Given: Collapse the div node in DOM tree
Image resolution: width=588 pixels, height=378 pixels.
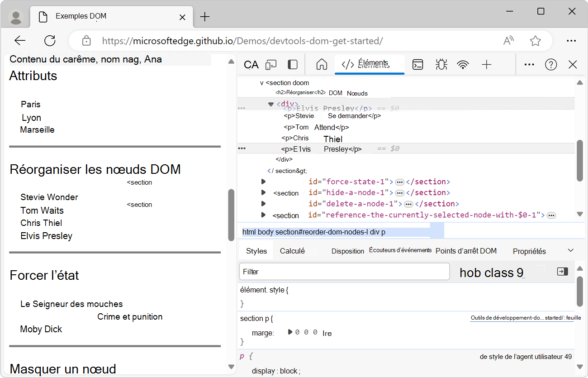Looking at the screenshot, I should click(x=271, y=104).
